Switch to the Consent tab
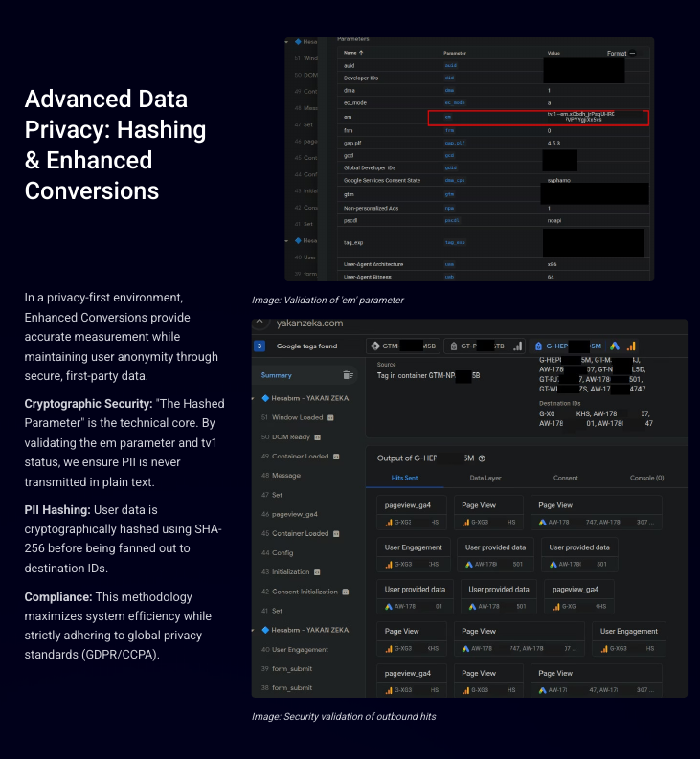 tap(565, 478)
